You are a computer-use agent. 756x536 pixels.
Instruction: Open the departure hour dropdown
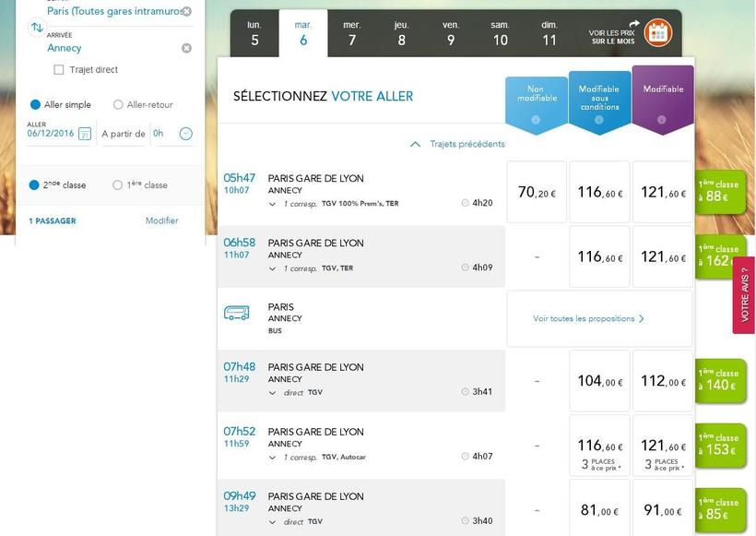pos(185,134)
